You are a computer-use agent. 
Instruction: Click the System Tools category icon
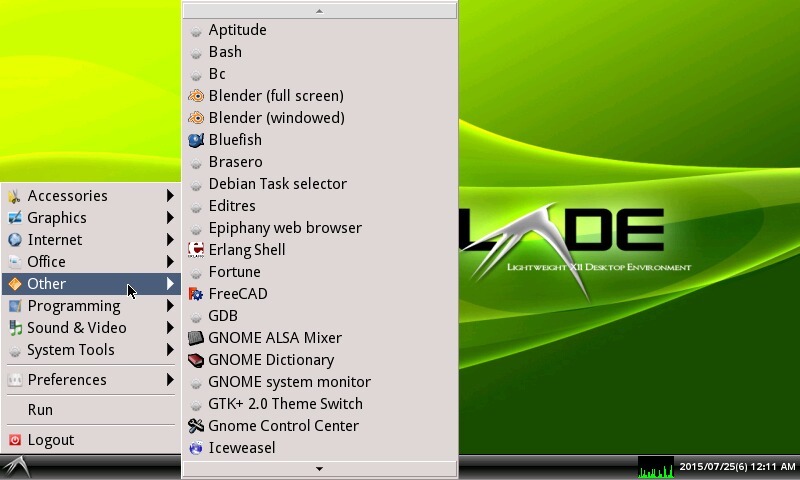click(15, 350)
